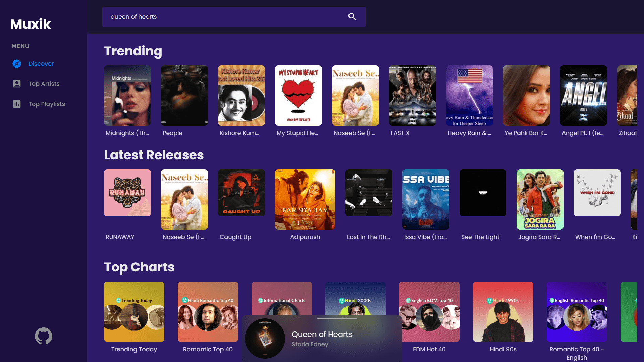The height and width of the screenshot is (362, 644).
Task: Click the search magnifier icon
Action: click(352, 17)
